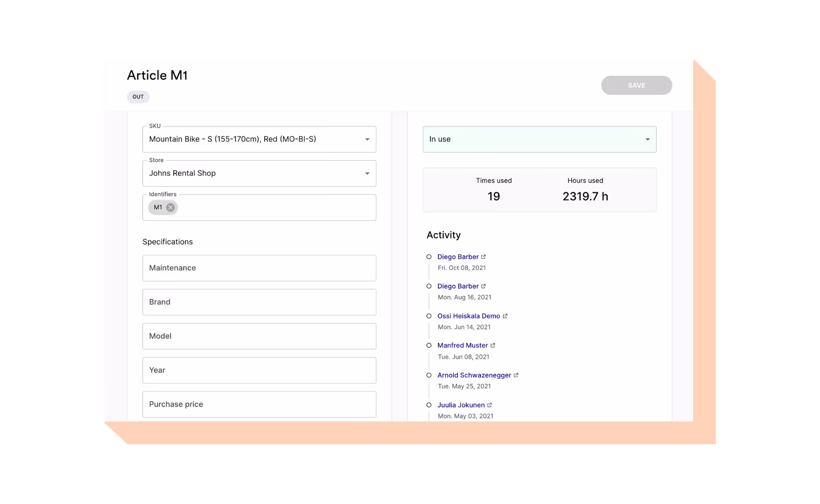Click inside the Identifiers input box
The height and width of the screenshot is (504, 820).
coord(273,208)
